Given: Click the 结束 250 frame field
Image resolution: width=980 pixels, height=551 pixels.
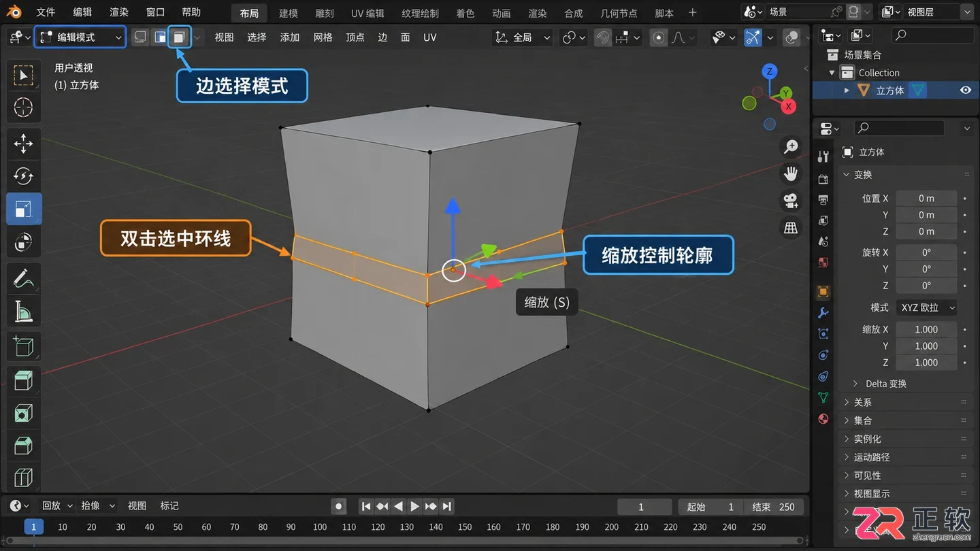Looking at the screenshot, I should click(x=773, y=507).
